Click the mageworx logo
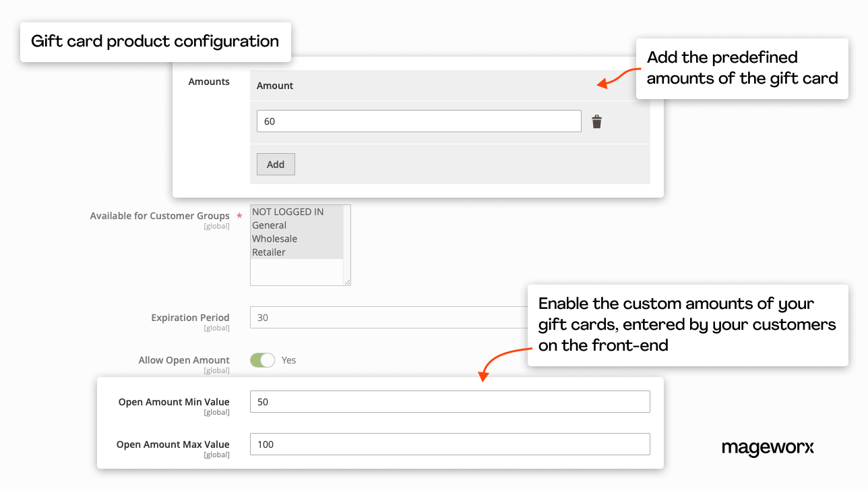Screen dimensions: 868x491 pyautogui.click(x=768, y=448)
